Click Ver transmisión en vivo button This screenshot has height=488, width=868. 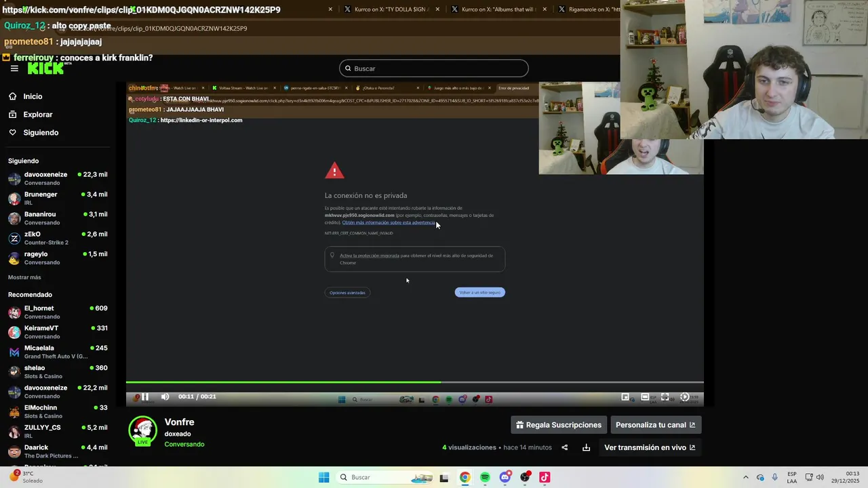[x=650, y=447]
